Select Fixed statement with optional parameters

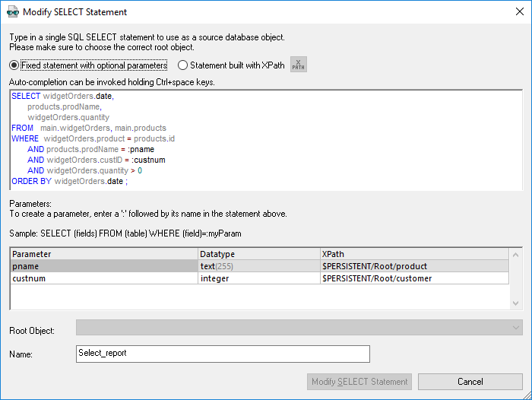15,65
